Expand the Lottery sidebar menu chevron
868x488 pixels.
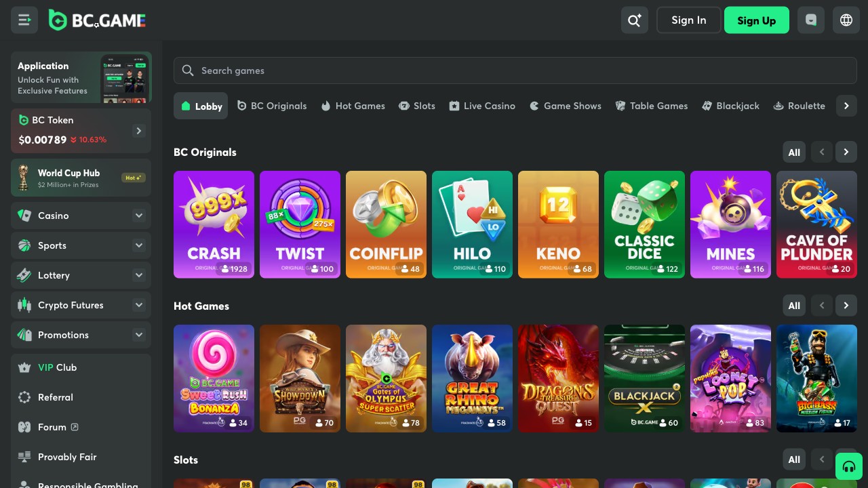click(138, 275)
